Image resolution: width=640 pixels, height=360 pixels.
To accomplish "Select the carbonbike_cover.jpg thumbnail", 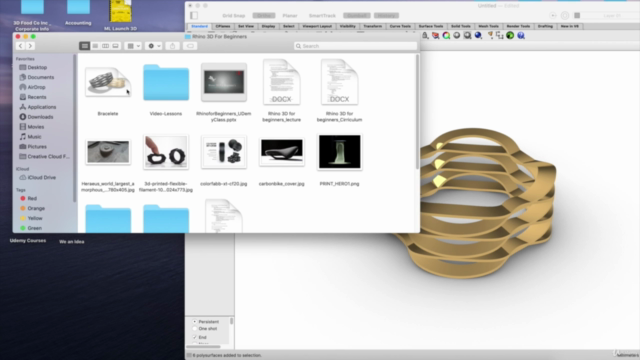I will click(x=282, y=152).
